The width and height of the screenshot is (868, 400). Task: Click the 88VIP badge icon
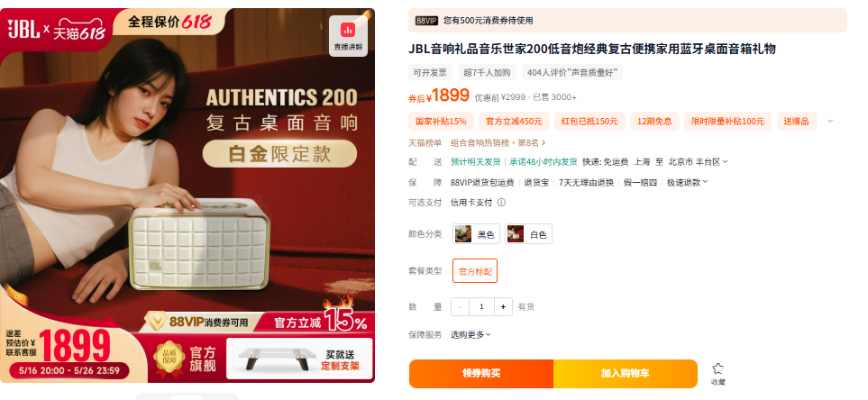coord(426,21)
